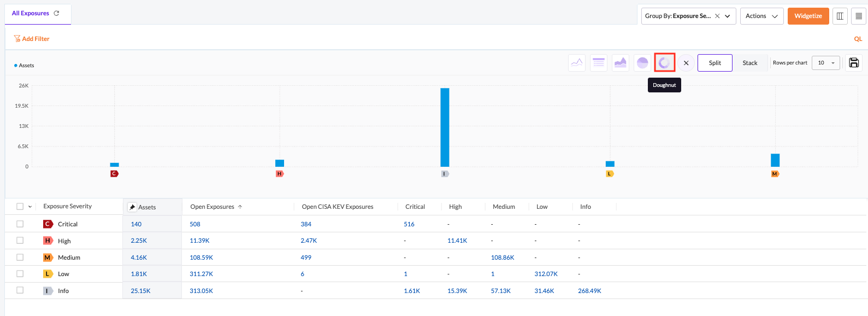Viewport: 868px width, 316px height.
Task: Click the Open CISA KEV Exposures column header
Action: [x=338, y=207]
